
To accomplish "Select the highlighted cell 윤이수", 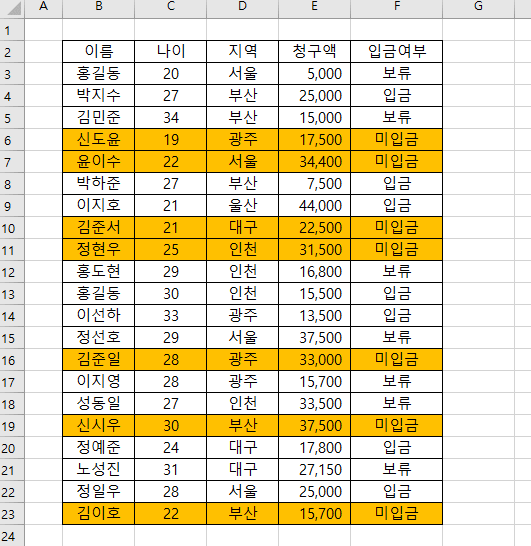I will [99, 162].
